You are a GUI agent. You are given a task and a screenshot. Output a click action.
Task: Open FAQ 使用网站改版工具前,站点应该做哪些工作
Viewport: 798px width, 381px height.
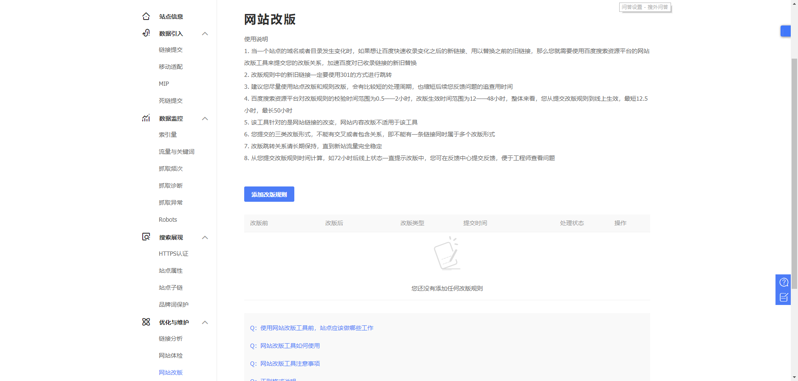316,328
